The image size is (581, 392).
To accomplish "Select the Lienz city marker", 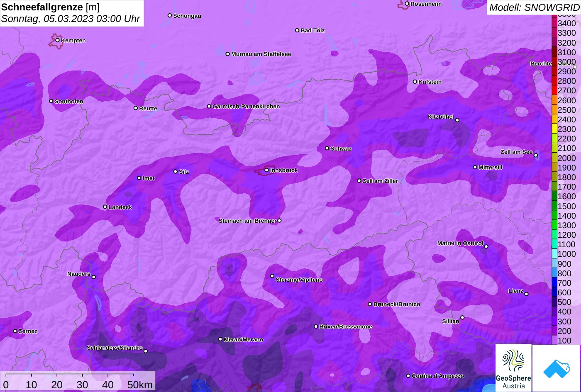I will pyautogui.click(x=526, y=294).
